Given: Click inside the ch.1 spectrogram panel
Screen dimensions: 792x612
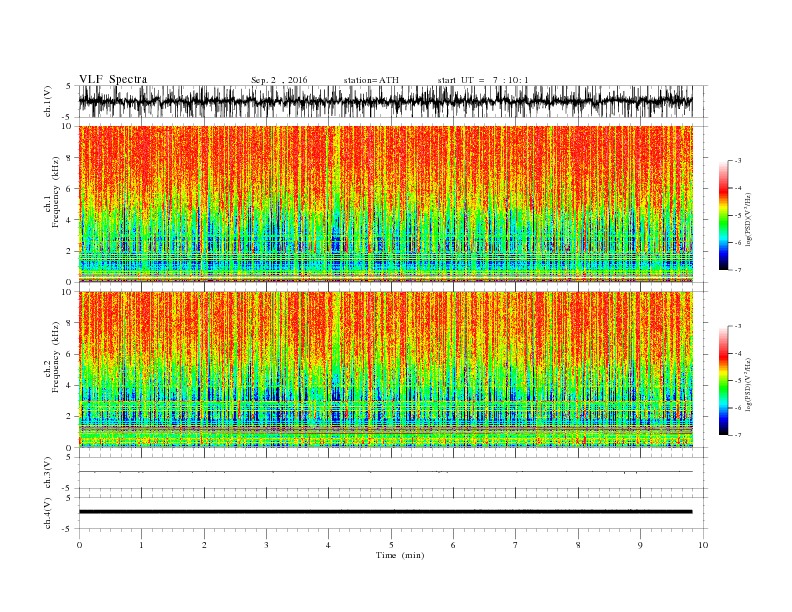Looking at the screenshot, I should [x=386, y=204].
